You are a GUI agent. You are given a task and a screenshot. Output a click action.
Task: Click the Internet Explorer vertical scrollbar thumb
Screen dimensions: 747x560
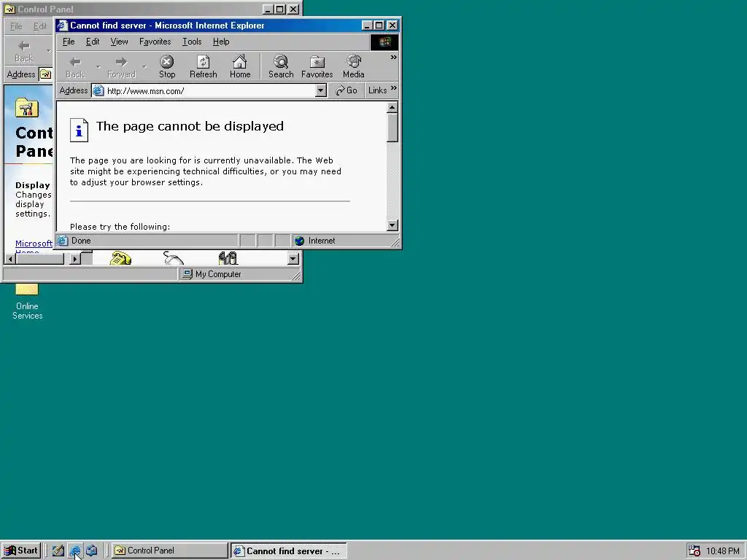tap(392, 128)
